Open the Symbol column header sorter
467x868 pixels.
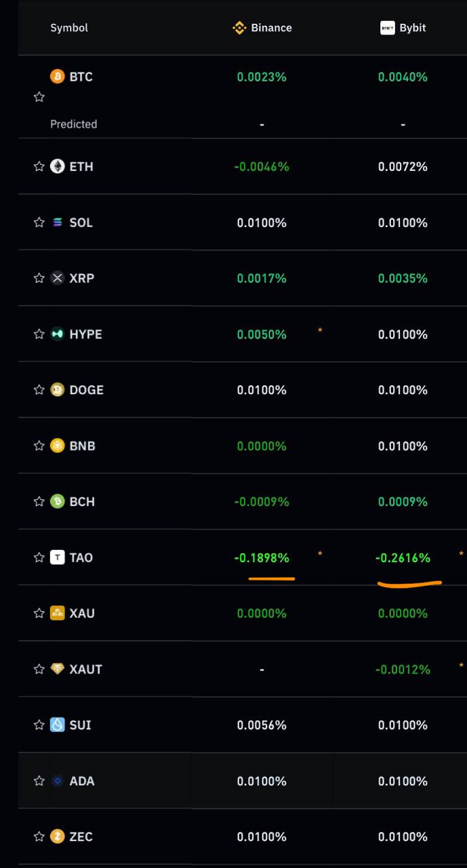[69, 28]
